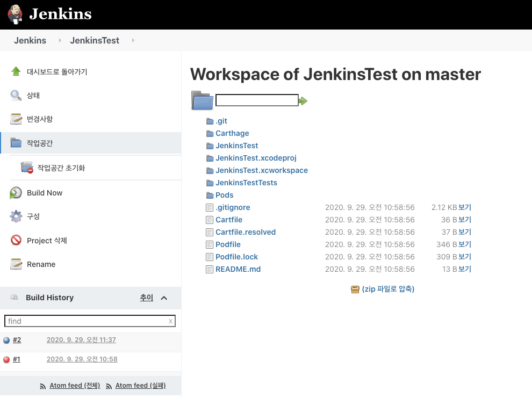The width and height of the screenshot is (532, 398).
Task: Download workspace via (zip 파일로 압축) link
Action: point(388,289)
